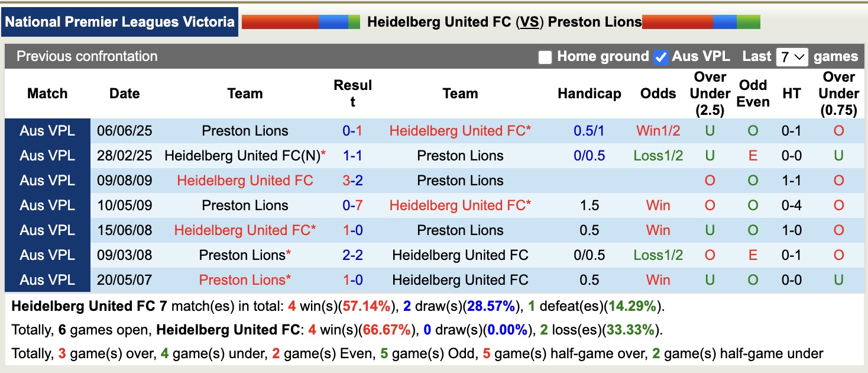Click the red-blue-green bar beside the league name

(300, 21)
